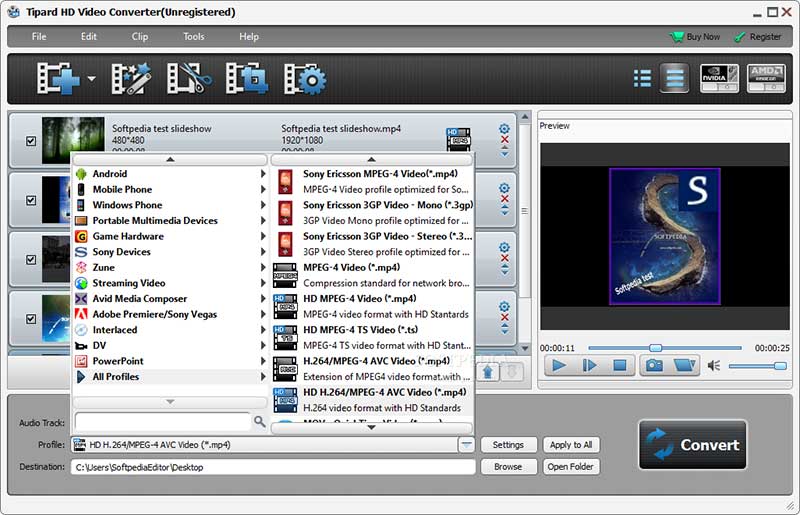Take a snapshot with the camera icon
800x515 pixels.
click(x=653, y=365)
